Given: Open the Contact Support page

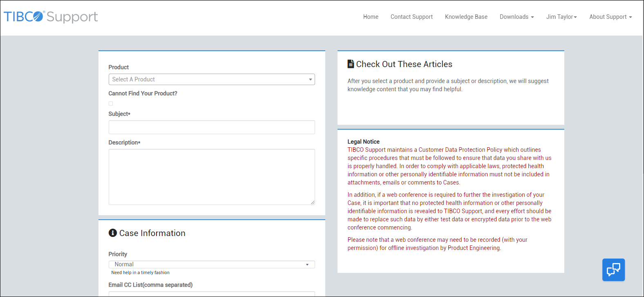Looking at the screenshot, I should pos(411,17).
